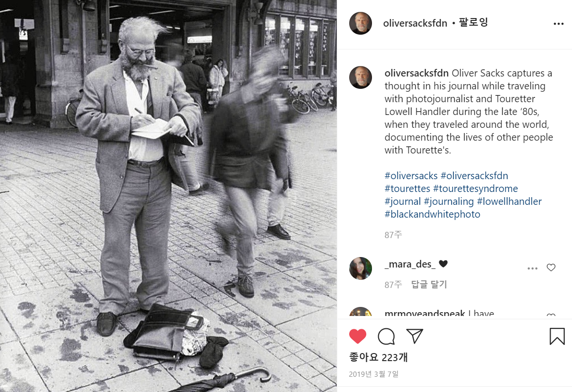
Task: Unlike the post via the red heart
Action: pos(358,336)
